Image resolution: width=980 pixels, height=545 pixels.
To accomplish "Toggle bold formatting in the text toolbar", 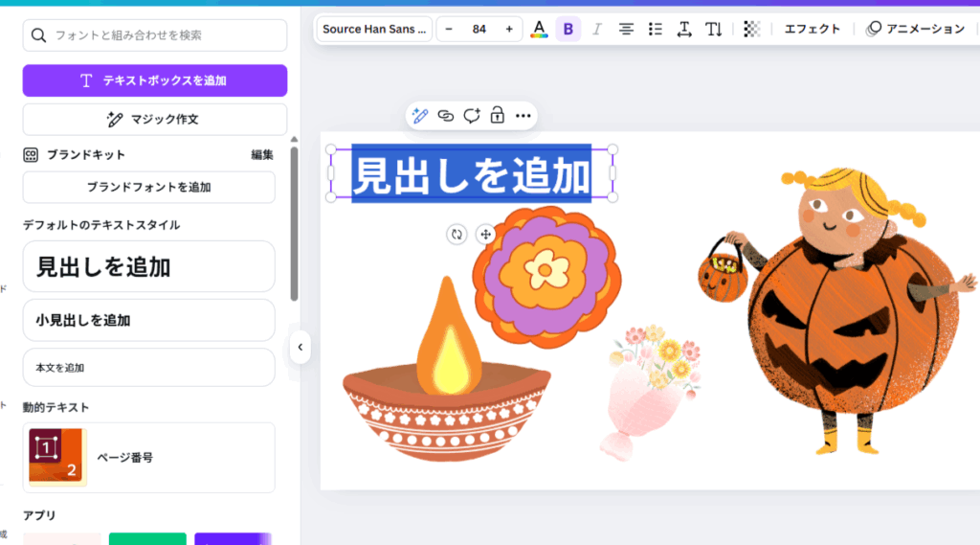I will [568, 29].
